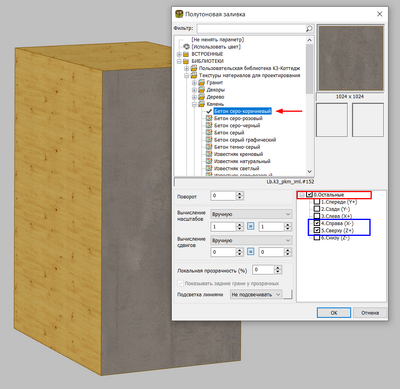Screen dimensions: 400x389
Task: Close the Полутоновая заливка dialog
Action: 379,14
